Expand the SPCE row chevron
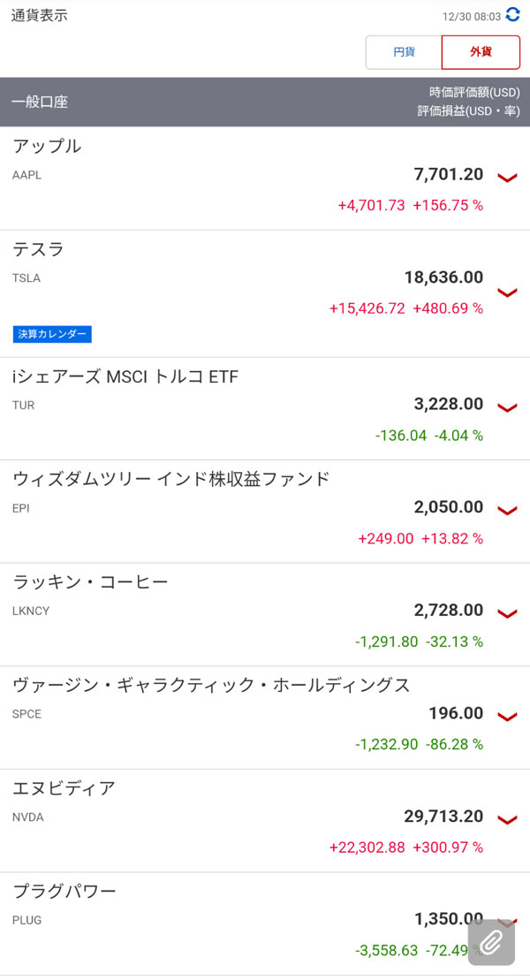530x980 pixels. pos(507,717)
